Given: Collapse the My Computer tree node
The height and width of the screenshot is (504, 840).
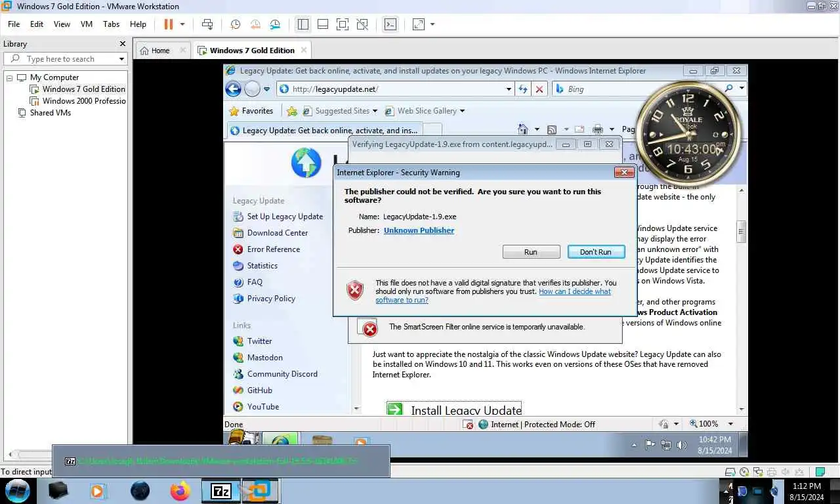Looking at the screenshot, I should point(10,77).
